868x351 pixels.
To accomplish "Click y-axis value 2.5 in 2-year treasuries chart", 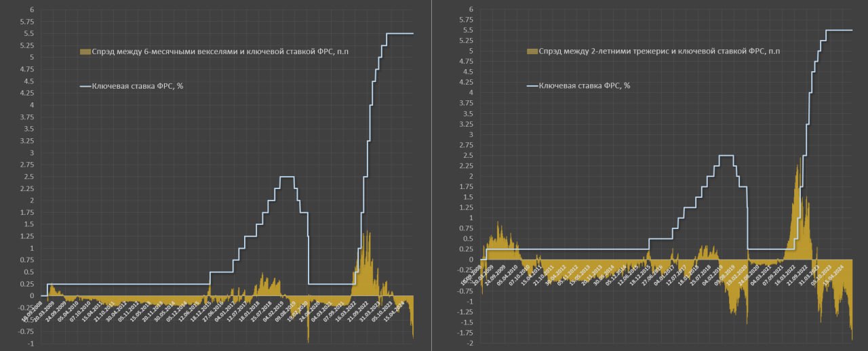I will [469, 155].
